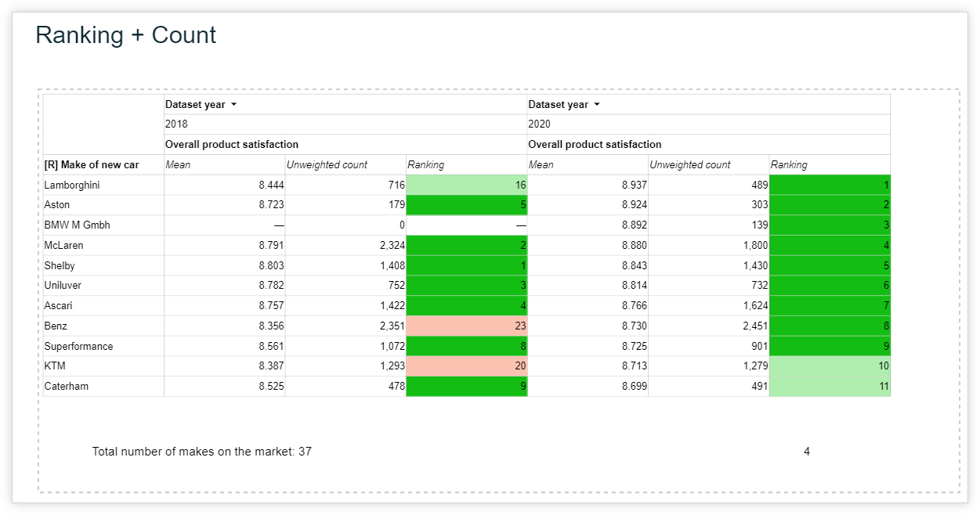
Task: Click "Total number of makes on the market: 37"
Action: [x=202, y=452]
